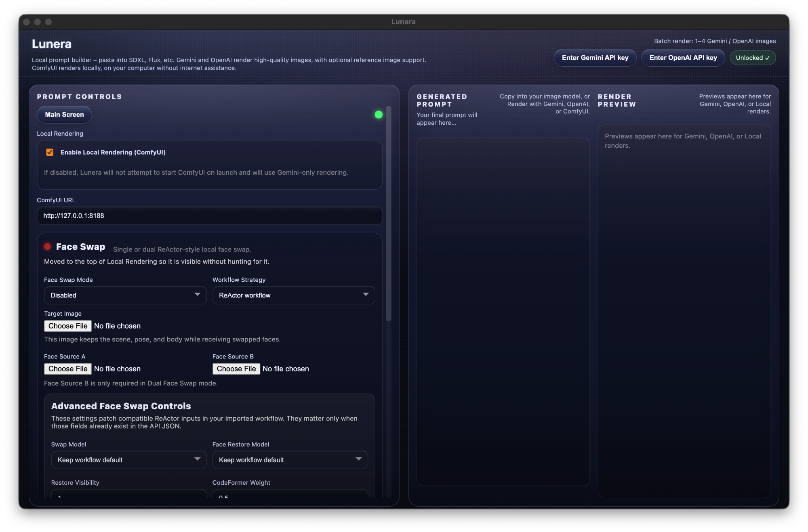Viewport: 808px width, 532px height.
Task: Go to the Main Screen
Action: (64, 115)
